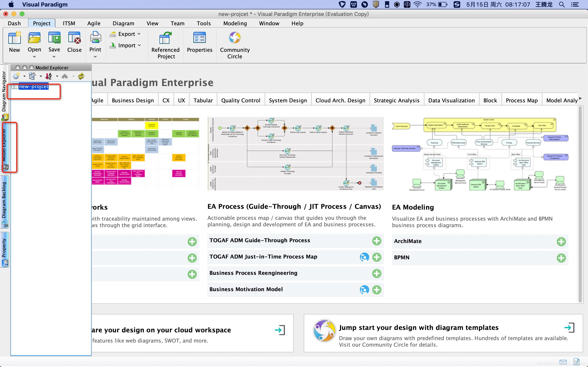
Task: Open diagram templates jump start link
Action: [x=569, y=327]
